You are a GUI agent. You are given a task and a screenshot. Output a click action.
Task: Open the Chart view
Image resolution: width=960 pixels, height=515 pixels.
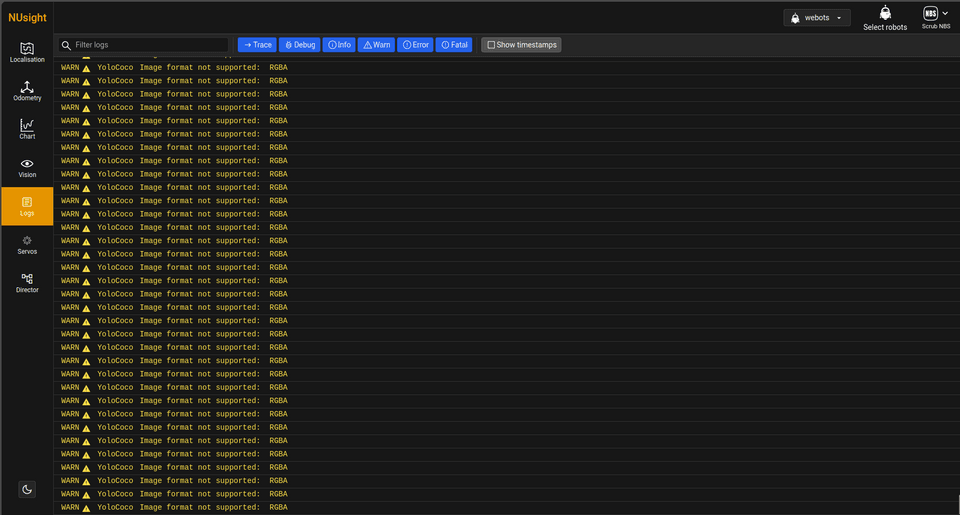click(x=27, y=129)
